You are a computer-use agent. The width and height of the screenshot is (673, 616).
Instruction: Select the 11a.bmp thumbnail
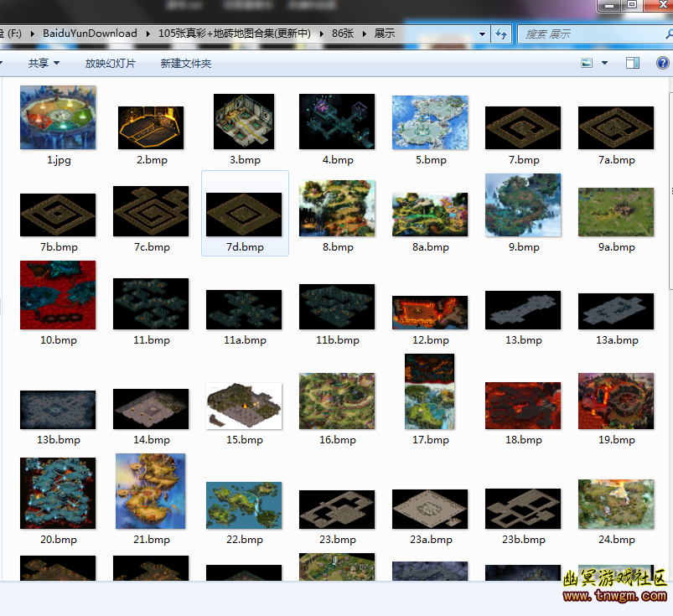(x=244, y=309)
